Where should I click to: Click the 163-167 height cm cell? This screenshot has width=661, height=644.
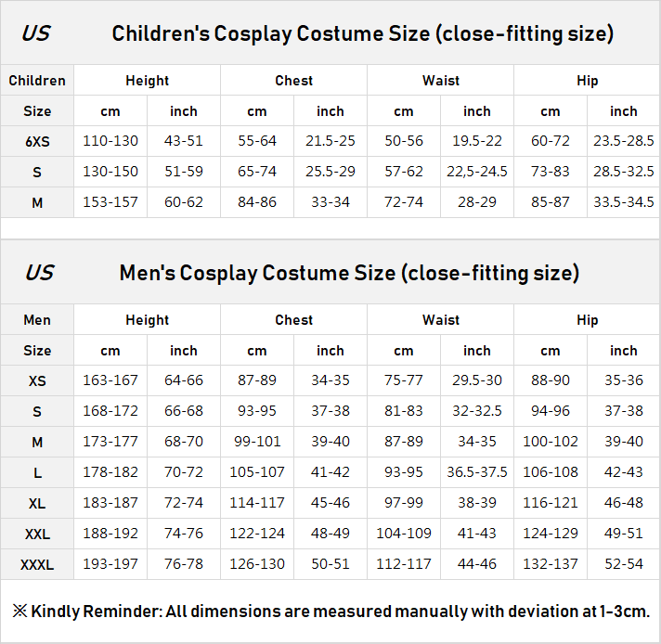pyautogui.click(x=110, y=381)
